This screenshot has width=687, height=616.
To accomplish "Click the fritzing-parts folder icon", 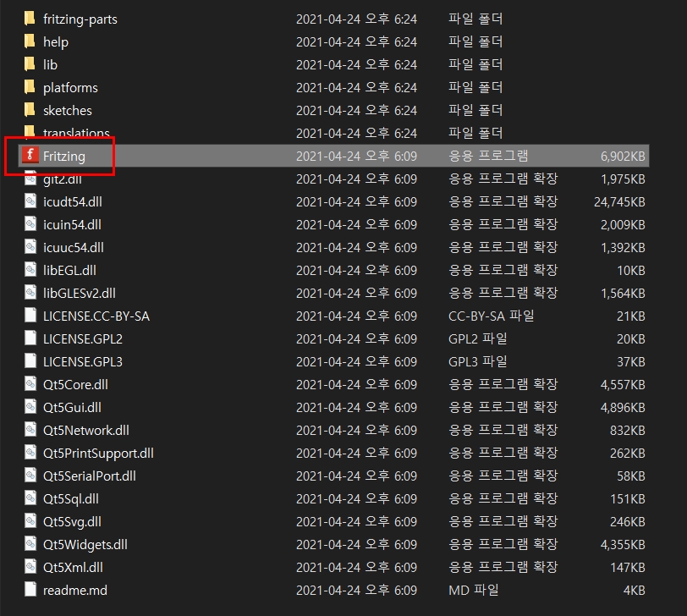I will point(30,19).
